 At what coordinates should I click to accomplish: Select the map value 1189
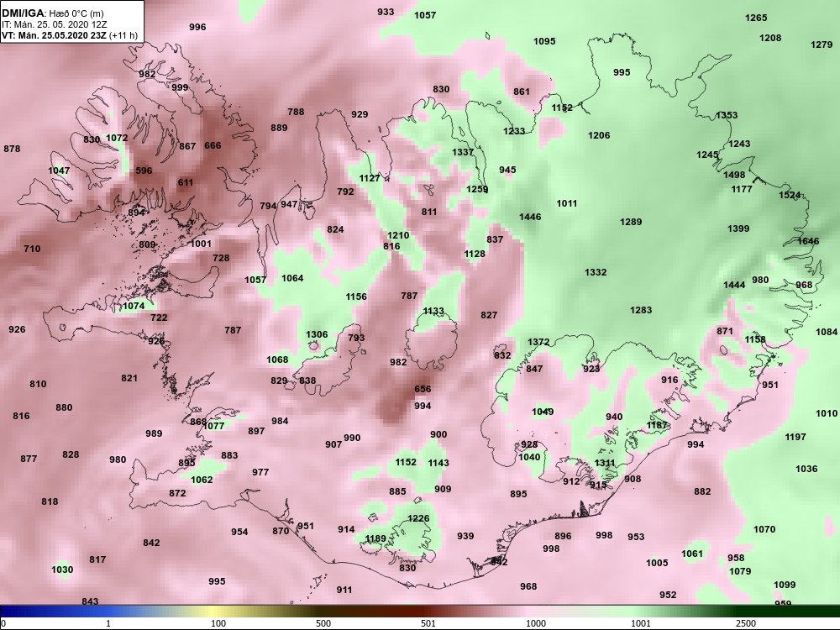coord(375,538)
